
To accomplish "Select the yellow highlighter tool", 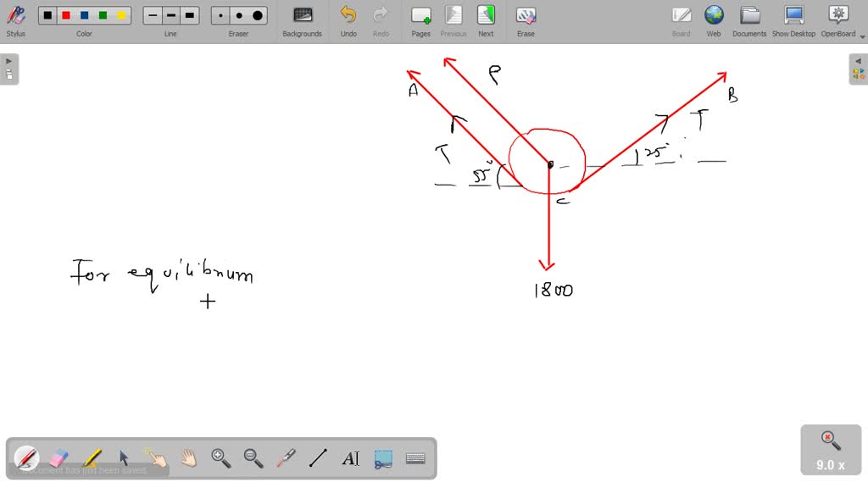I will 92,458.
